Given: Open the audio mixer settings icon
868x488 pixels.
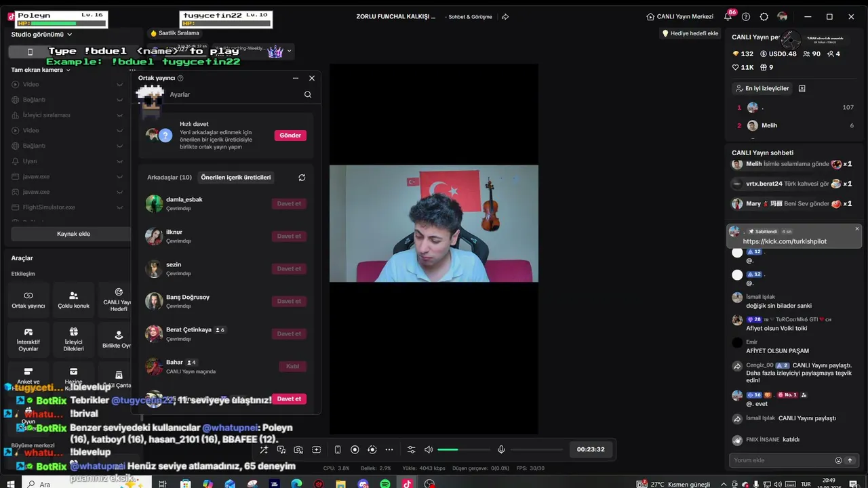Looking at the screenshot, I should click(411, 449).
